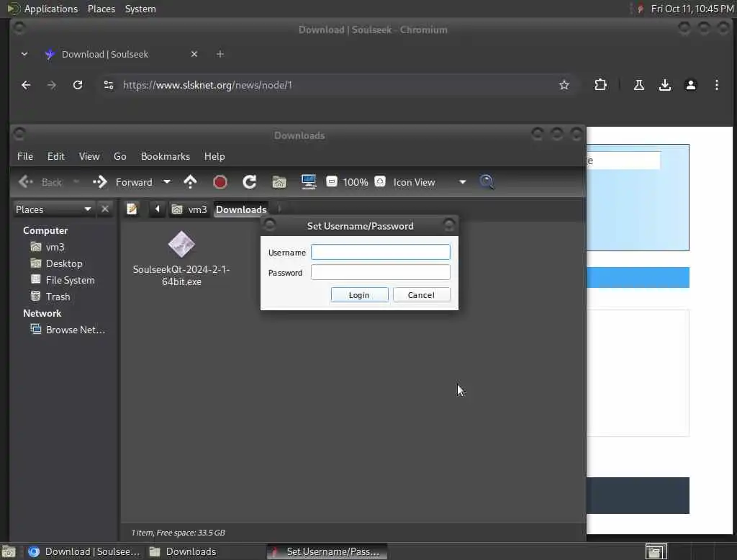
Task: Click the clock showing Fri Oct 11
Action: 692,9
